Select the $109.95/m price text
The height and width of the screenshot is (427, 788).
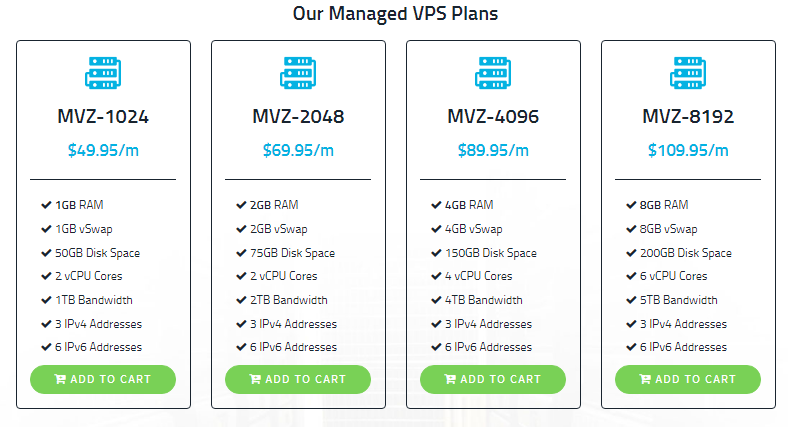click(x=688, y=151)
